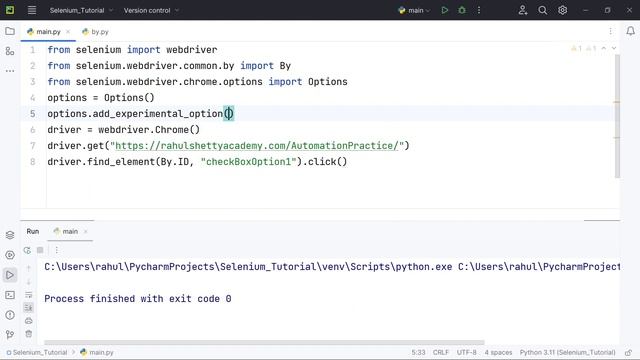Click the Process finished with exit code 0 line
Screen dimensions: 640x360
138,299
